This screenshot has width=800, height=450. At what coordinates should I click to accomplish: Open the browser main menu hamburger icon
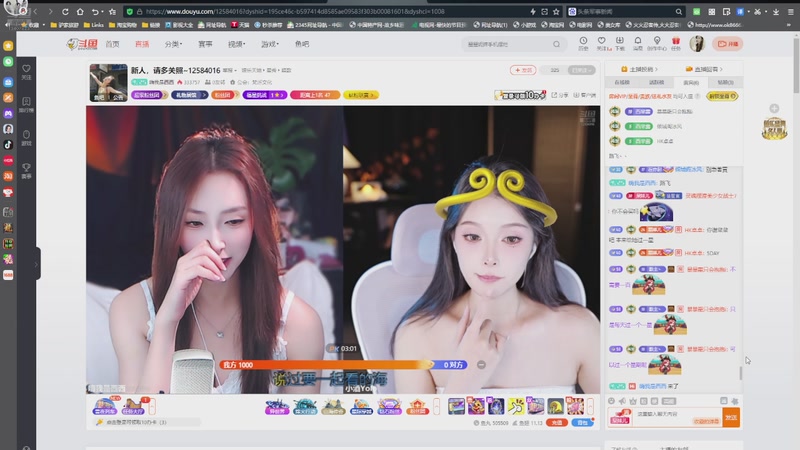tap(790, 11)
